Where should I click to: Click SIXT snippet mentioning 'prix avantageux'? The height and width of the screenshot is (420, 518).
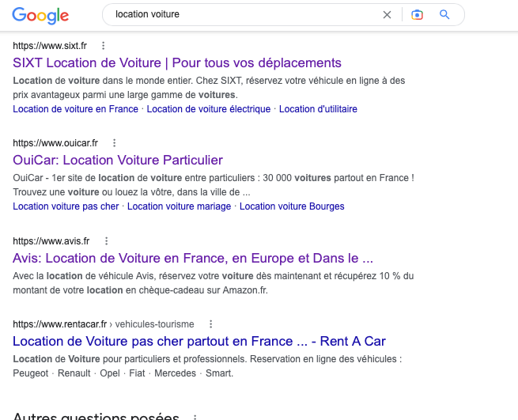tap(209, 88)
